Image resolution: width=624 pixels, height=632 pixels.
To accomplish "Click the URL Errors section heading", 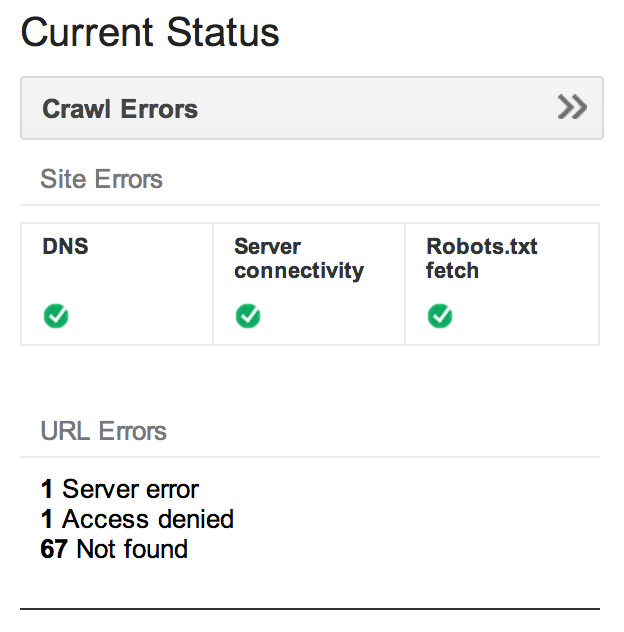I will click(103, 430).
